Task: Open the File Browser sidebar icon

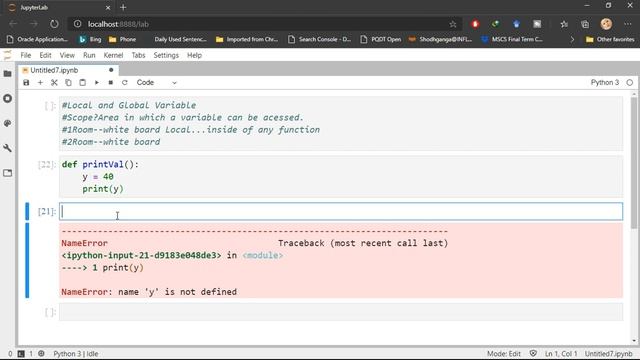Action: click(7, 73)
